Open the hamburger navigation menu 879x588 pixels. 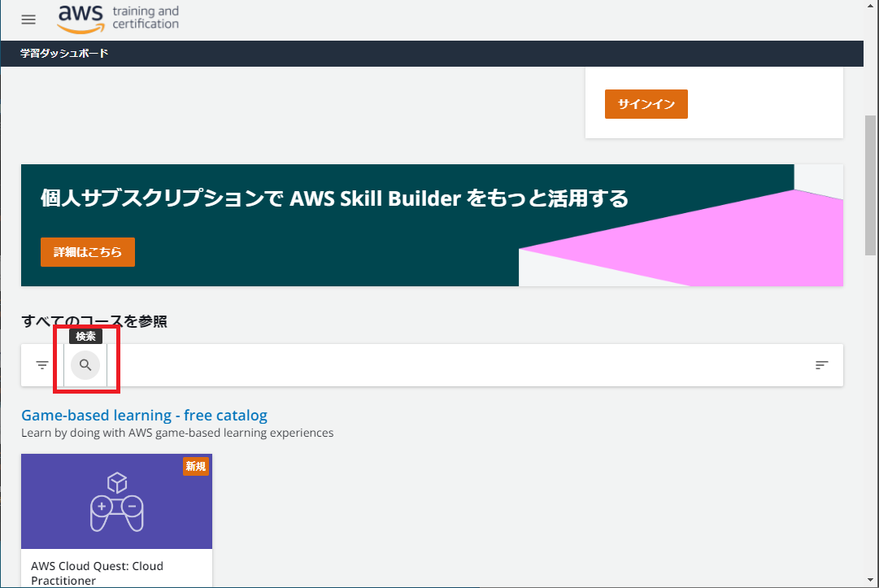pyautogui.click(x=28, y=20)
